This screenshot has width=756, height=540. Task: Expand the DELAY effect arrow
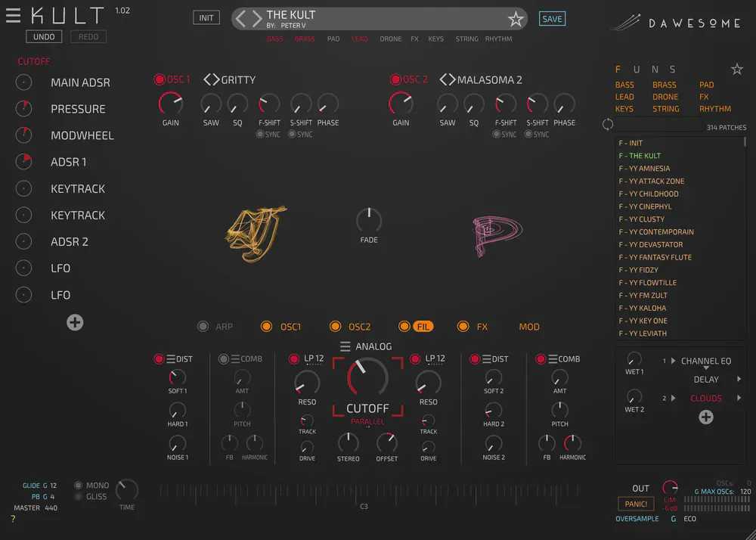click(739, 380)
